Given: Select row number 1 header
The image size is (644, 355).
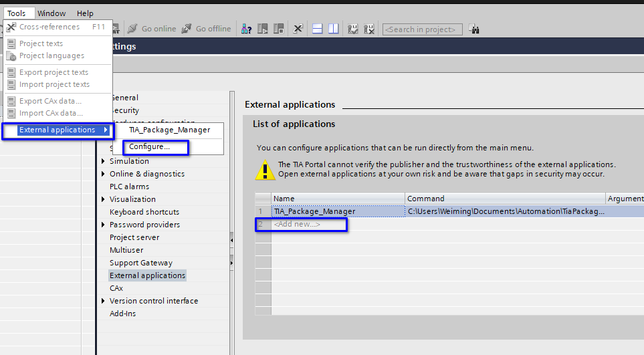Looking at the screenshot, I should 263,211.
